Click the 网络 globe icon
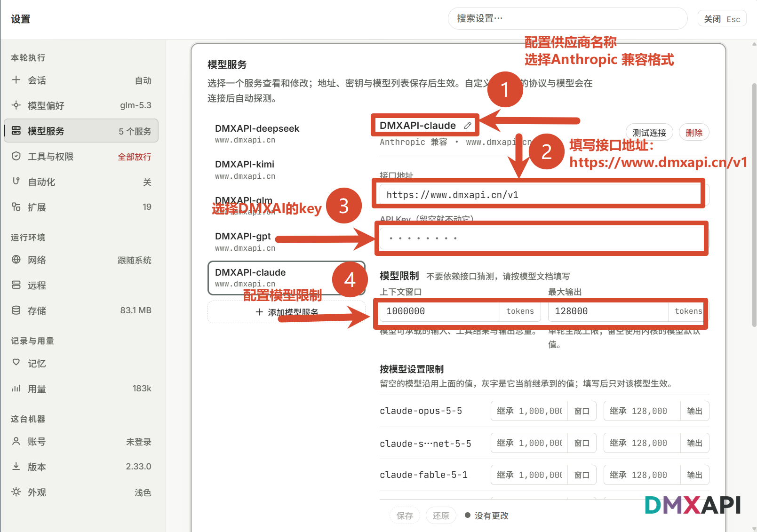757x532 pixels. [16, 260]
